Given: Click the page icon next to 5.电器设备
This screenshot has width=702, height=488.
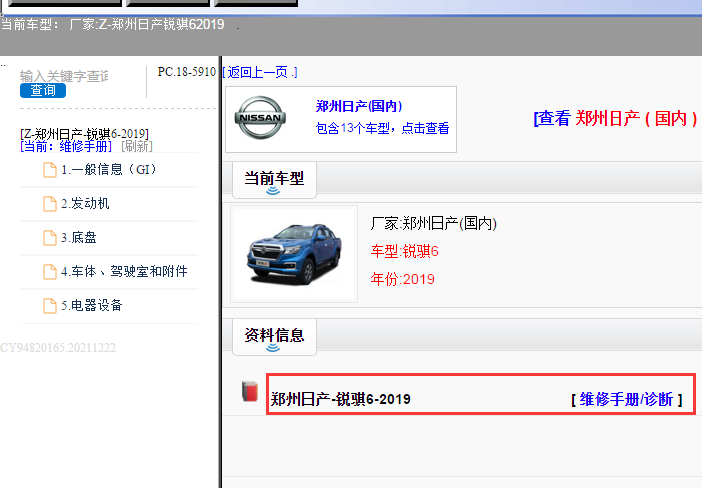Looking at the screenshot, I should coord(50,306).
